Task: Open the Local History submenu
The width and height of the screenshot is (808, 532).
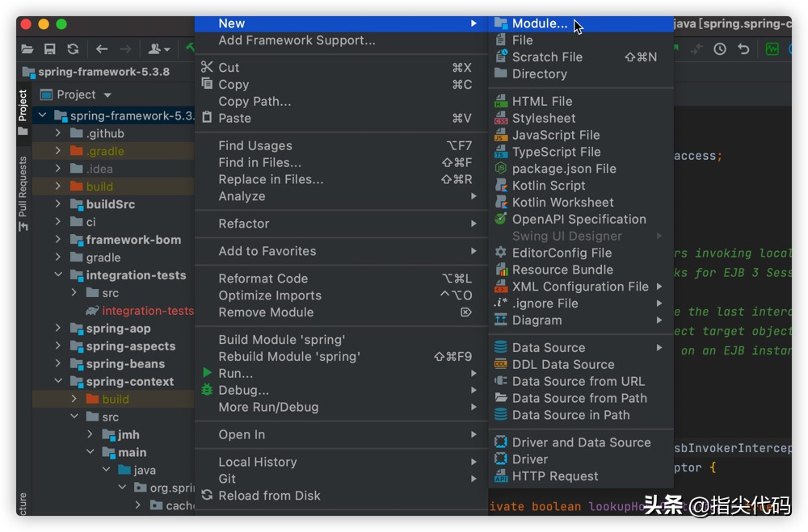Action: click(x=341, y=462)
